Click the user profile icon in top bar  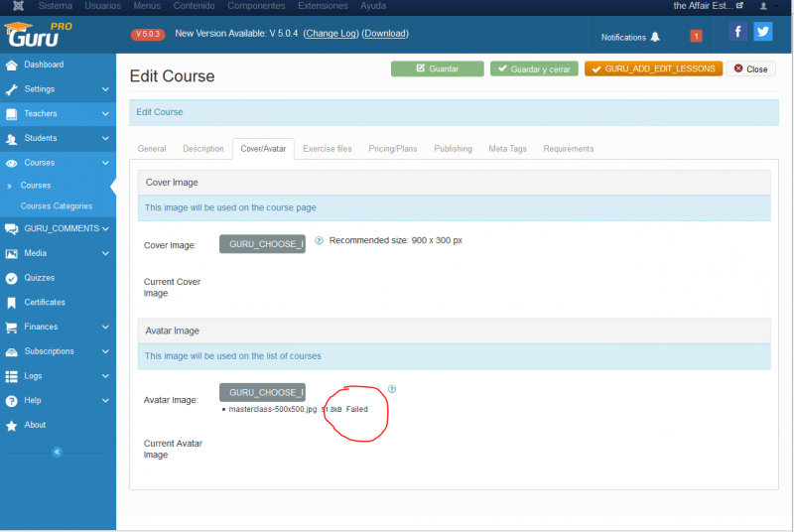point(763,6)
